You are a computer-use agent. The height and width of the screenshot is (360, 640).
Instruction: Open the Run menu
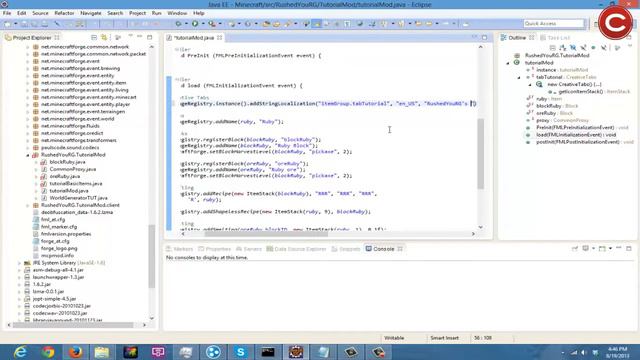[156, 13]
